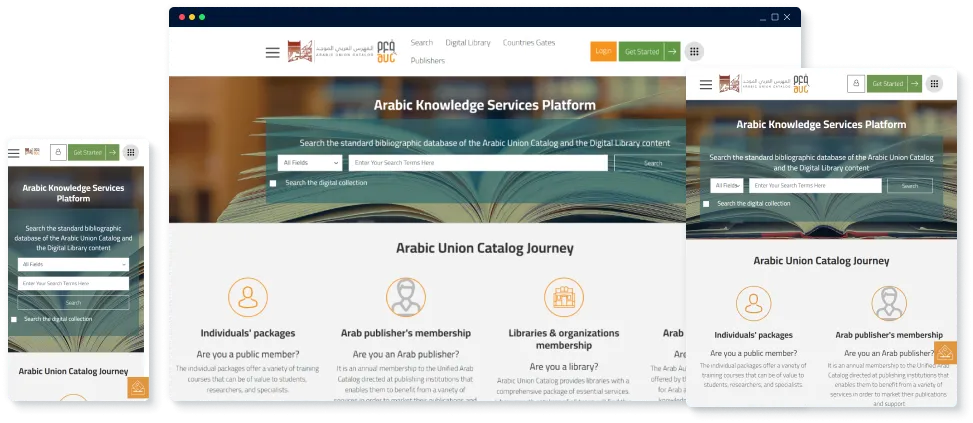Open Countries Gates menu item
This screenshot has height=423, width=973.
coord(529,43)
